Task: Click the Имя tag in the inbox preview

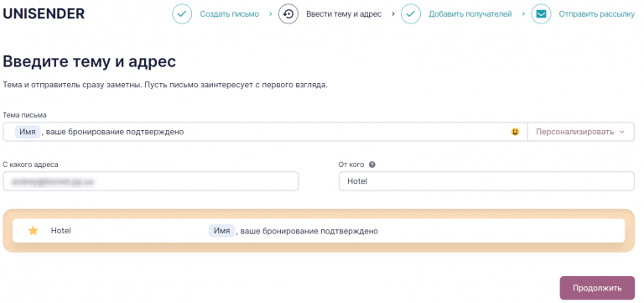Action: tap(221, 231)
